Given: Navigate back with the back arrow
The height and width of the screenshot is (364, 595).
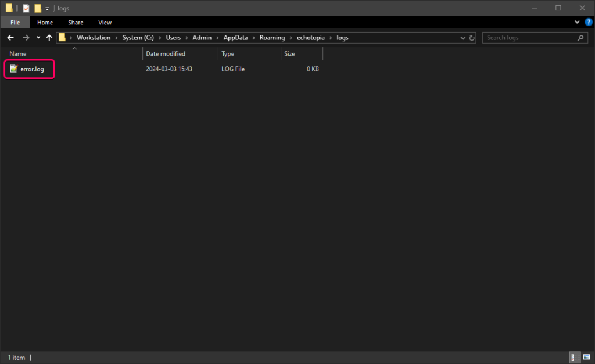Looking at the screenshot, I should (x=10, y=37).
